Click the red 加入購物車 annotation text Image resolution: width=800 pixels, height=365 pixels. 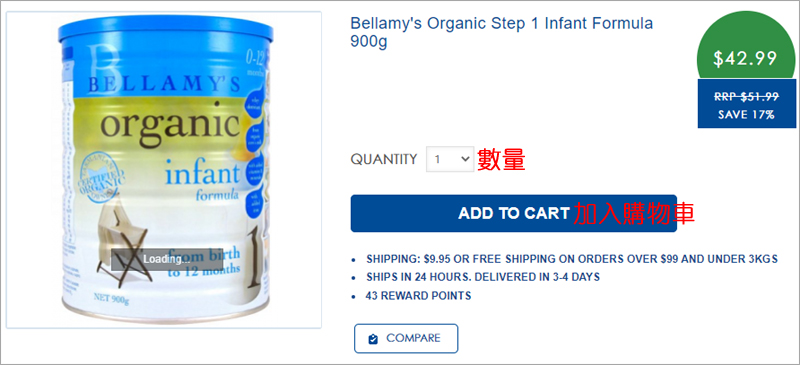634,214
